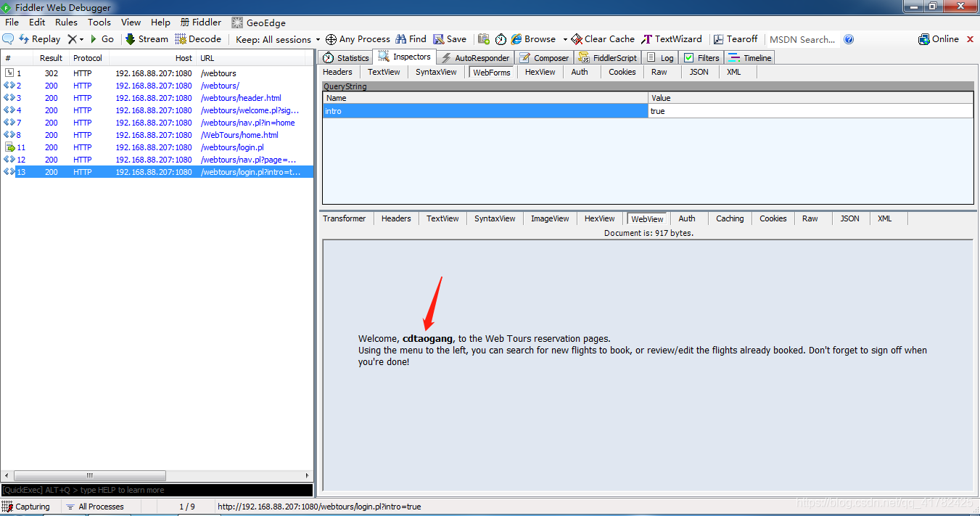Screen dimensions: 980x516
Task: Open the Help menu
Action: click(x=160, y=22)
